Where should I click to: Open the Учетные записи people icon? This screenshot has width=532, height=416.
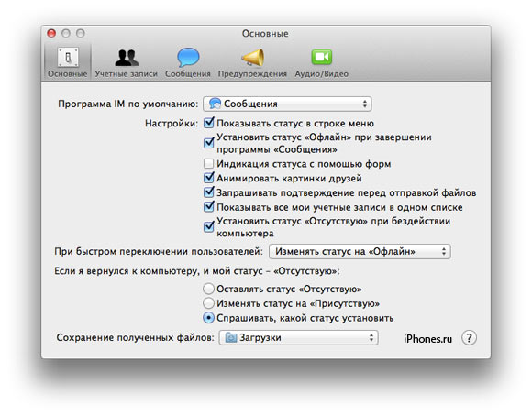click(x=127, y=58)
